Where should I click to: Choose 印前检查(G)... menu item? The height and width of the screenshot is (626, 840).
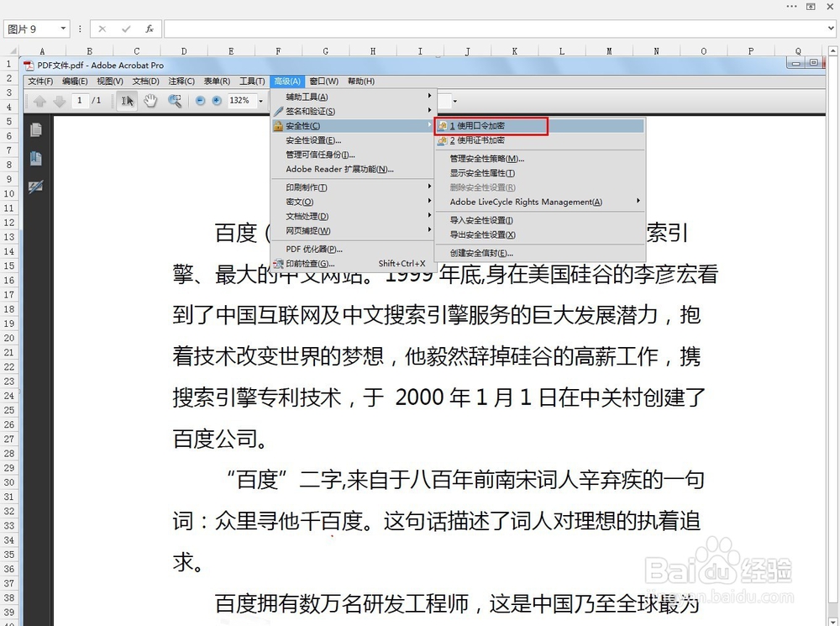click(x=353, y=264)
